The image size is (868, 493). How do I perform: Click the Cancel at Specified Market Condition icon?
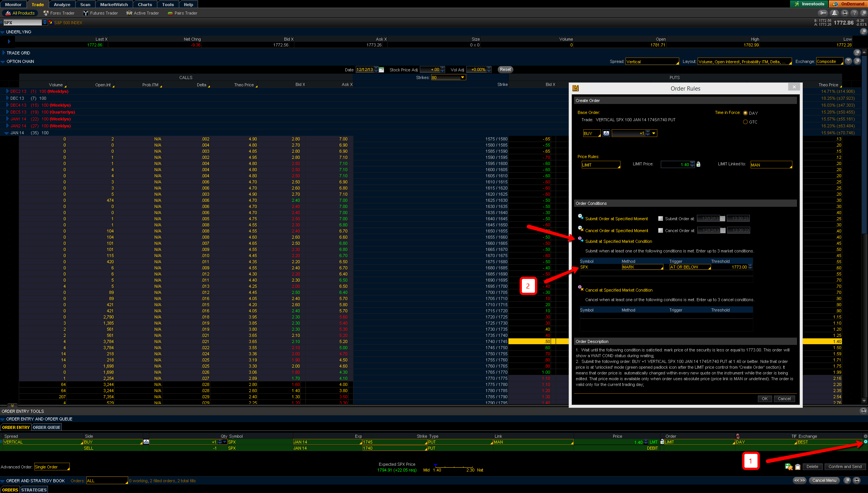pos(581,289)
